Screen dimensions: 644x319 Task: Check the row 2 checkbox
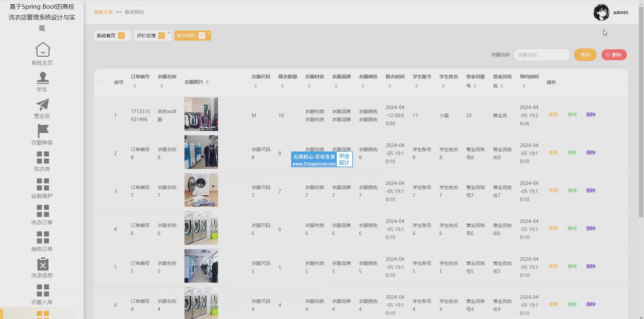coord(100,153)
